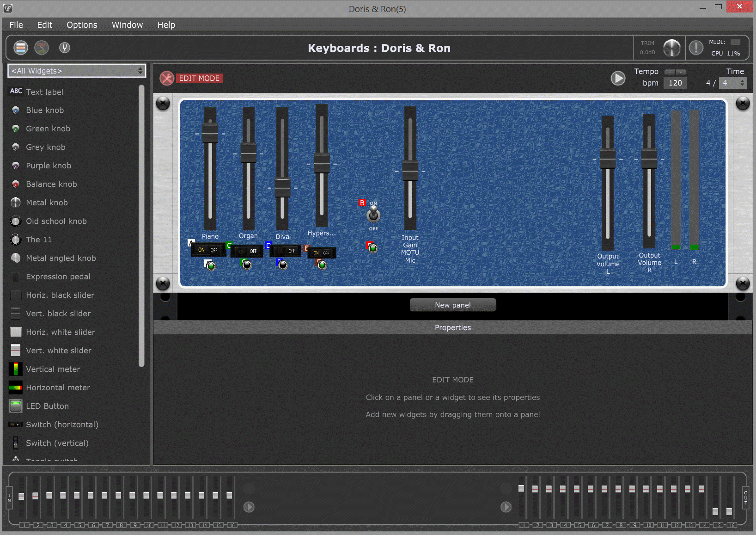Select the Expression pedal widget

[x=58, y=277]
